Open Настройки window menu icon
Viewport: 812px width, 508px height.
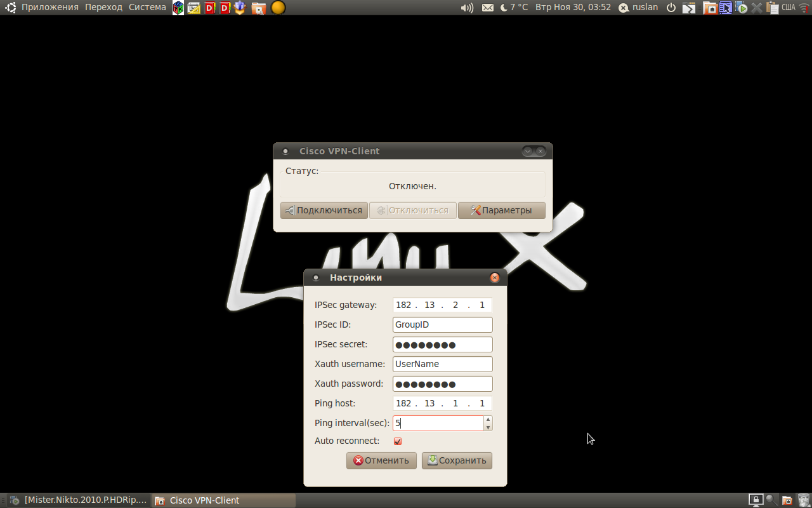pyautogui.click(x=316, y=277)
